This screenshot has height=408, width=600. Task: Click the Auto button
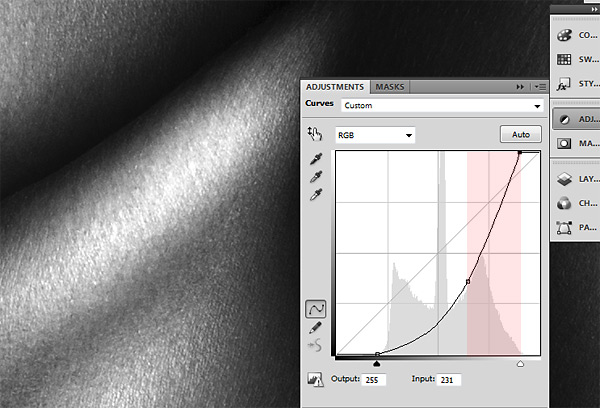(x=521, y=134)
